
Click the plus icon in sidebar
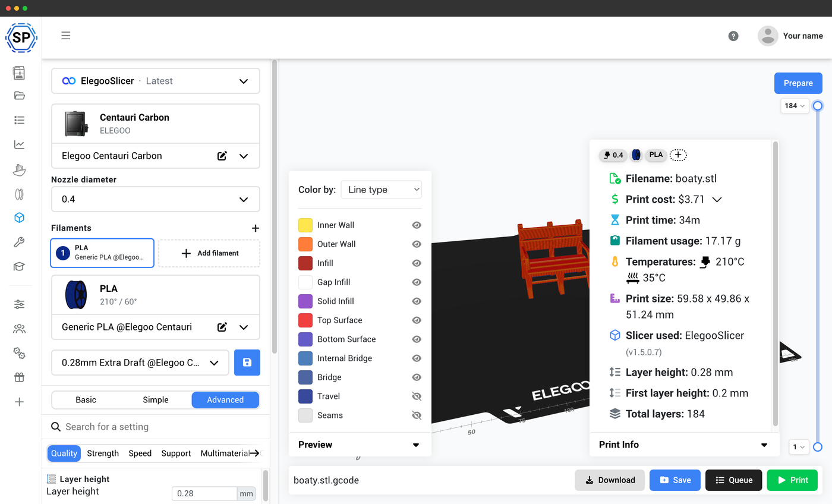tap(19, 402)
